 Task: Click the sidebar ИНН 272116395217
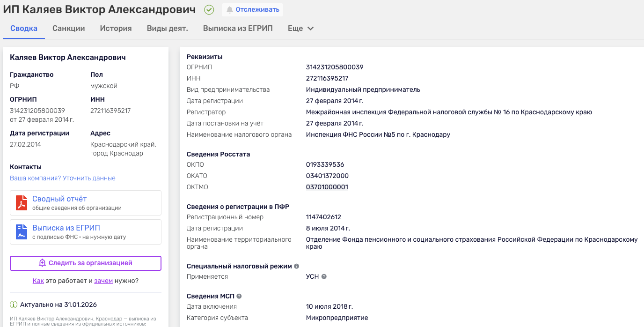click(110, 111)
